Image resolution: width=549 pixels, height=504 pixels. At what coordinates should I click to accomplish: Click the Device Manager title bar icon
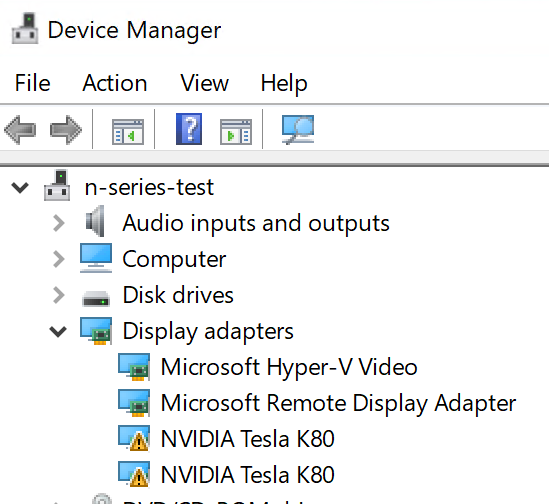click(25, 28)
